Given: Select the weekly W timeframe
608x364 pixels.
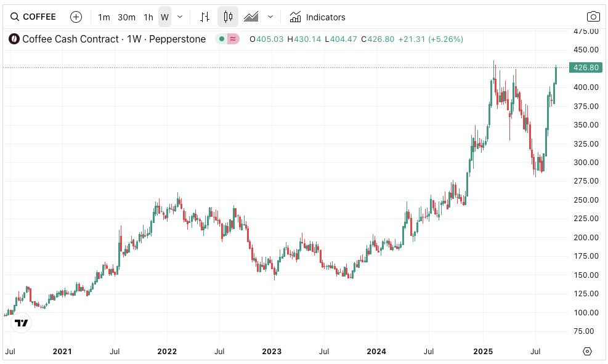Looking at the screenshot, I should pyautogui.click(x=164, y=17).
